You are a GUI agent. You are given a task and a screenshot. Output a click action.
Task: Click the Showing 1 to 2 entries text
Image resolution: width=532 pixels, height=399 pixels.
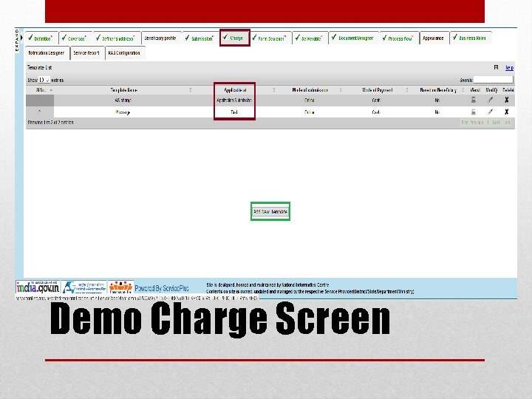click(50, 123)
